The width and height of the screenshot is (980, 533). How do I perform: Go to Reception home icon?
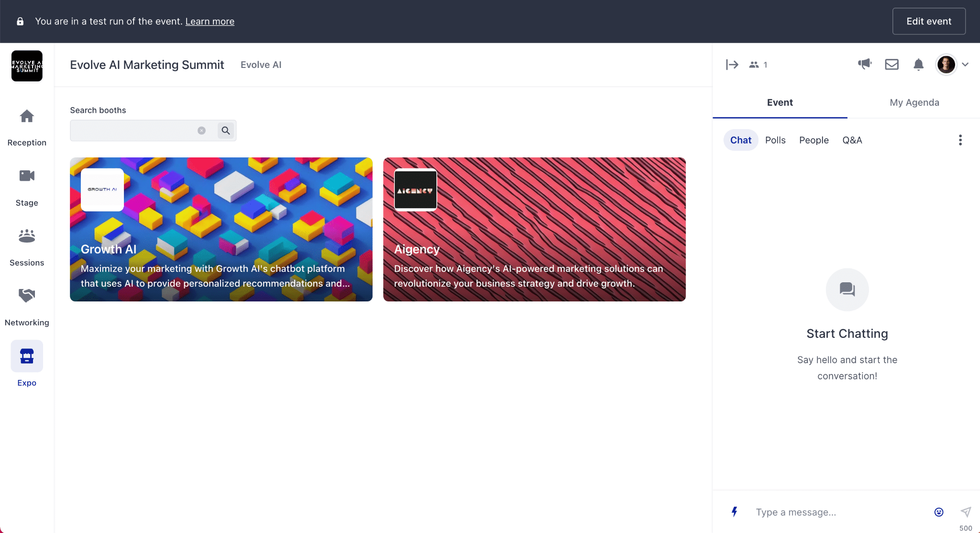pyautogui.click(x=27, y=116)
